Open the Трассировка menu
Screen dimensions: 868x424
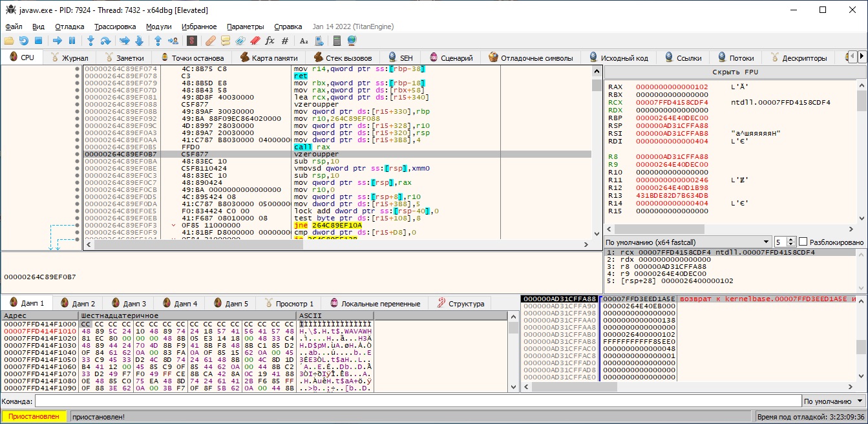tap(115, 26)
